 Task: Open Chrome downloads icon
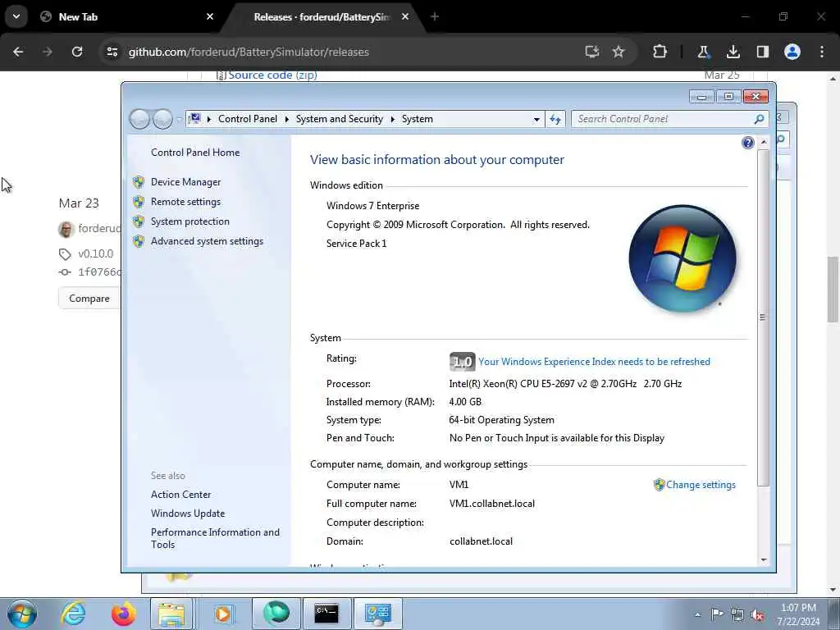tap(733, 52)
